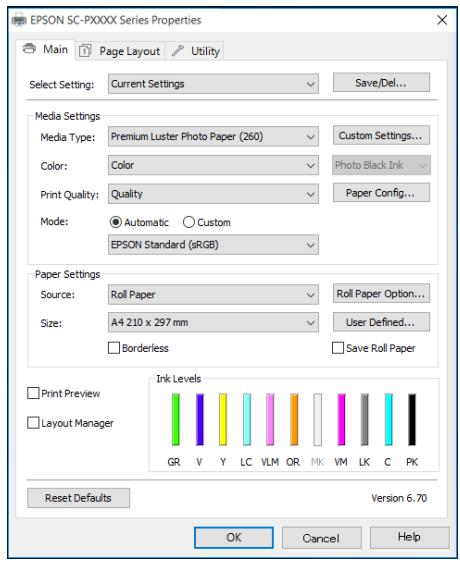Click the Photo Black Ink dropdown
This screenshot has height=562, width=460.
pyautogui.click(x=381, y=165)
